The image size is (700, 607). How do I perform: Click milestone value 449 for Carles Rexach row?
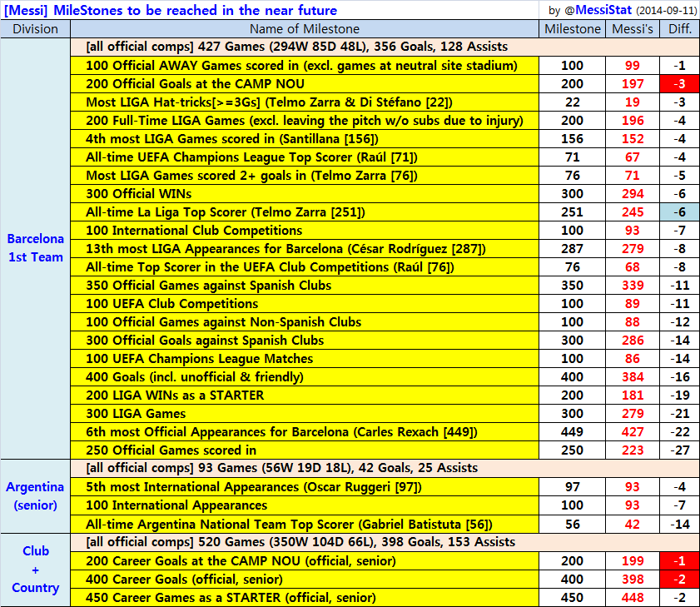click(573, 432)
